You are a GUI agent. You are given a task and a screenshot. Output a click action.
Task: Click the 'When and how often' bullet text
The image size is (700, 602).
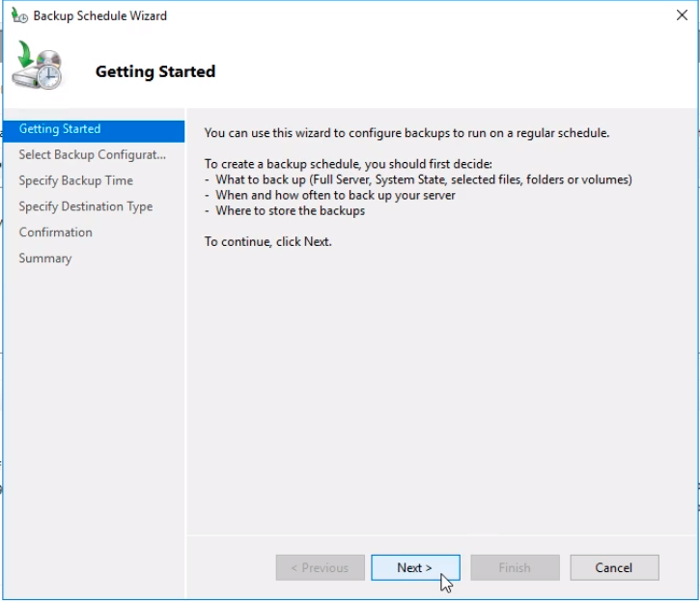point(335,195)
